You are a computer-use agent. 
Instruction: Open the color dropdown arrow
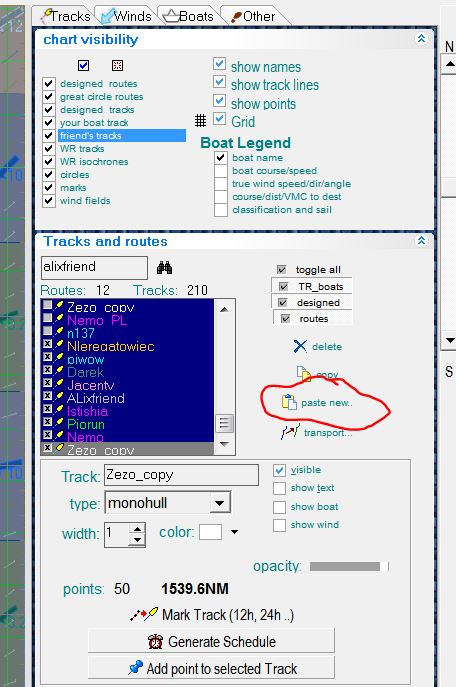[x=235, y=532]
